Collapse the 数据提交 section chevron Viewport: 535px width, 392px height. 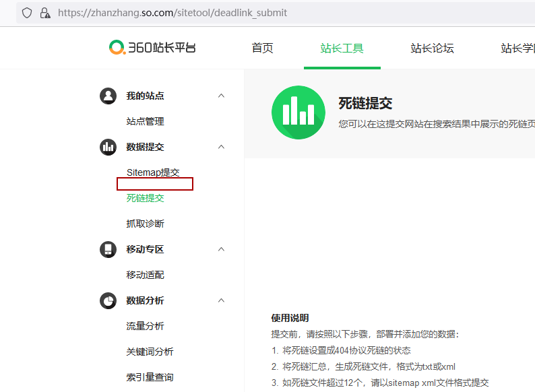[x=221, y=147]
